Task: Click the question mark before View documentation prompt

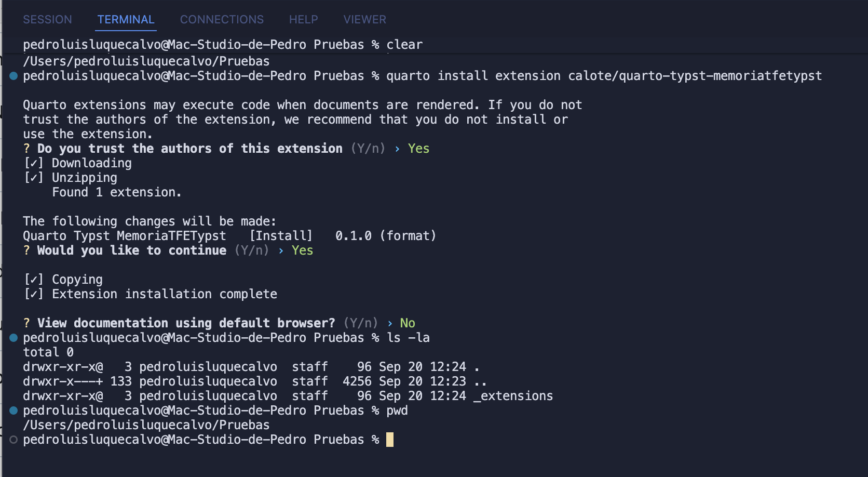Action: tap(26, 323)
